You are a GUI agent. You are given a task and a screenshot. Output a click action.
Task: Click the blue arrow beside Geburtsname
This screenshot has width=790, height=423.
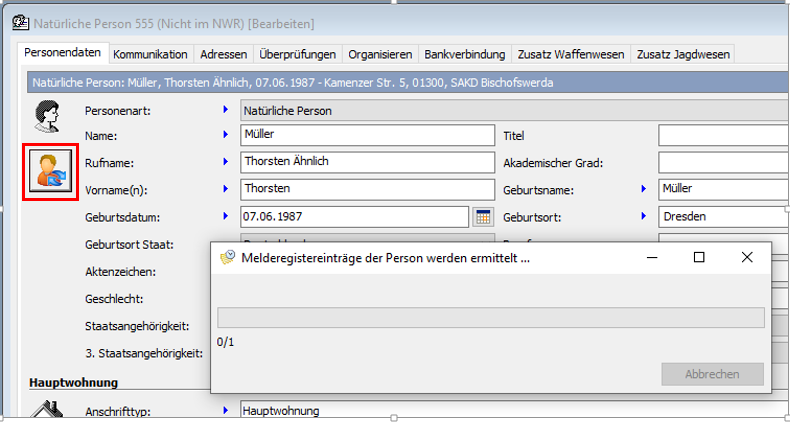point(644,189)
